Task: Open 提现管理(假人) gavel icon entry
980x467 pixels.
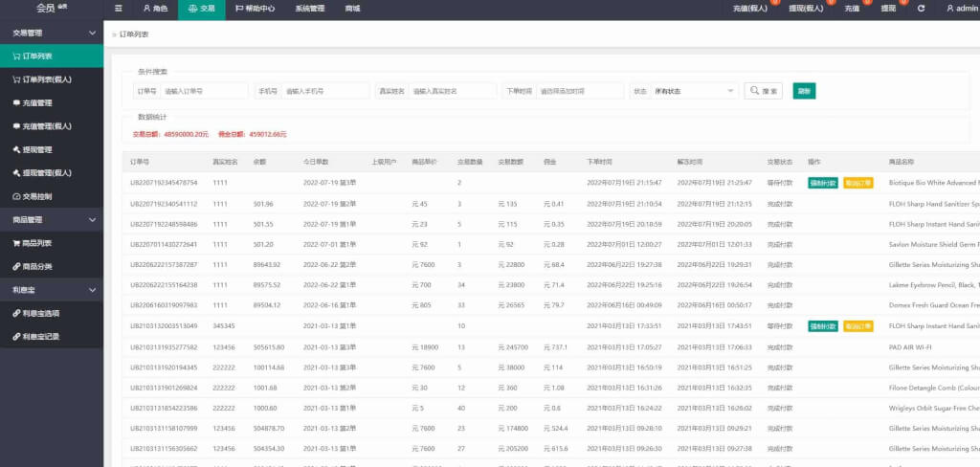Action: click(x=52, y=173)
